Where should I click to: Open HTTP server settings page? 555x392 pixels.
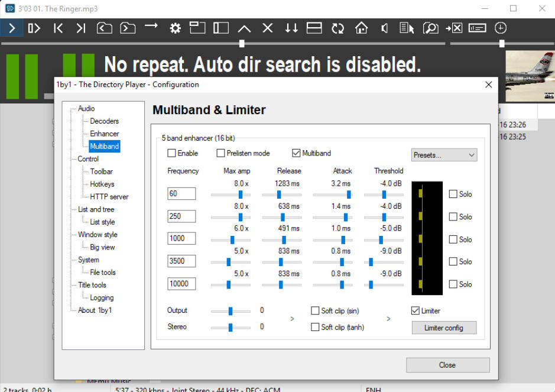click(109, 196)
